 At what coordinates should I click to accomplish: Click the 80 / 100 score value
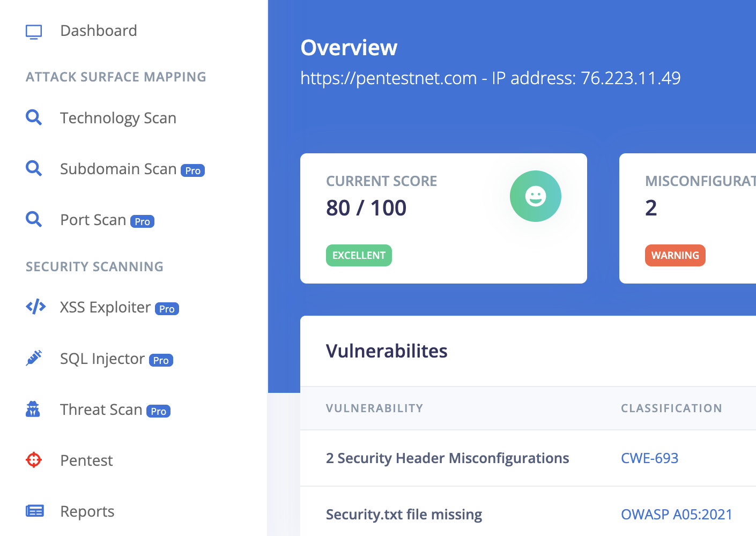[x=366, y=208]
